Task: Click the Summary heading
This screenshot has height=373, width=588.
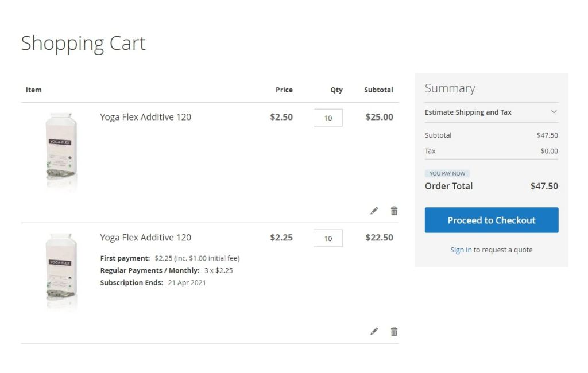Action: pos(450,88)
